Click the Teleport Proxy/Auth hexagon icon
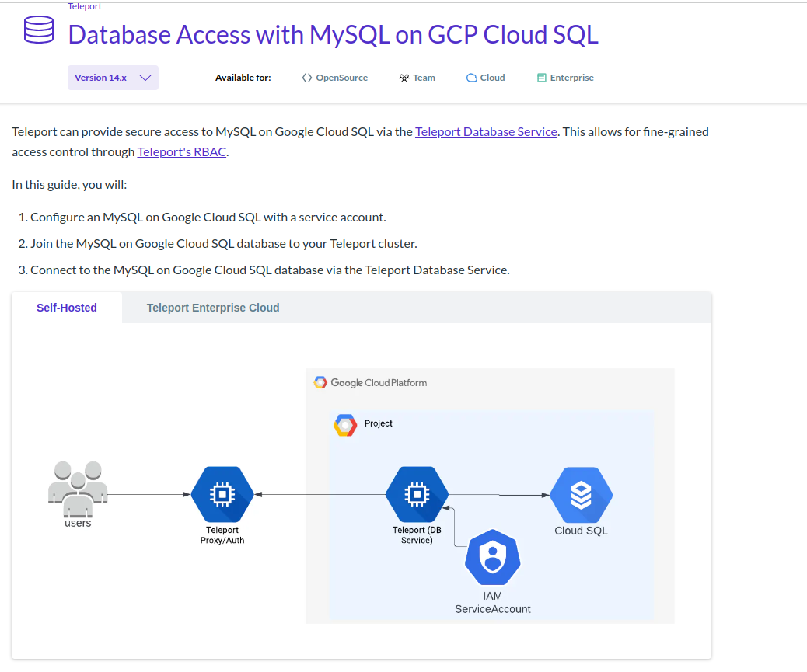The height and width of the screenshot is (672, 807). pos(222,494)
